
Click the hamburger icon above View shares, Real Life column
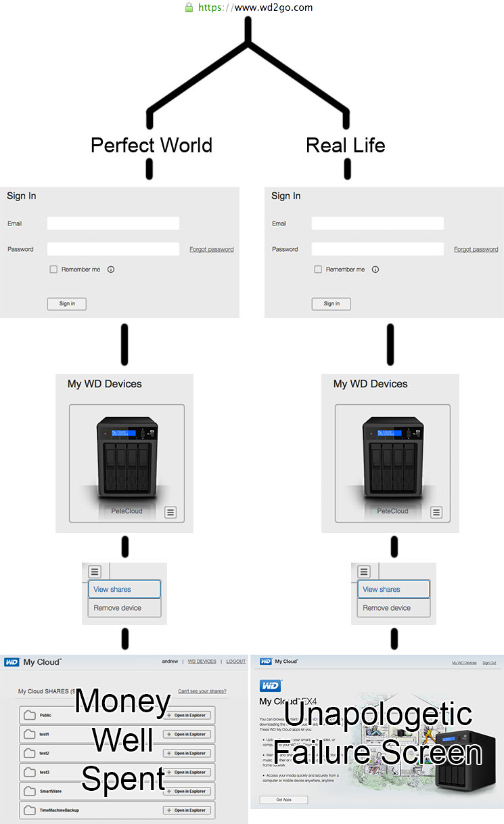click(x=364, y=571)
